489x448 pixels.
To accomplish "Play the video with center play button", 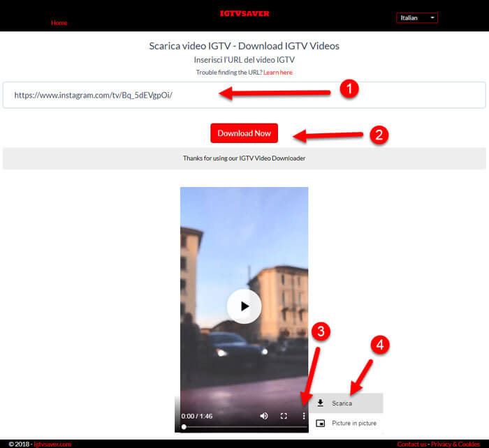I will click(245, 306).
